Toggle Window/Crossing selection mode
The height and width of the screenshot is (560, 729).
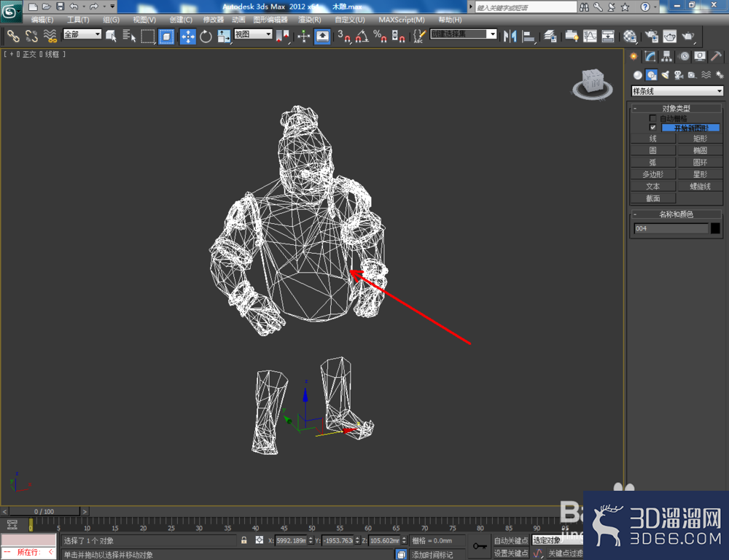click(166, 36)
